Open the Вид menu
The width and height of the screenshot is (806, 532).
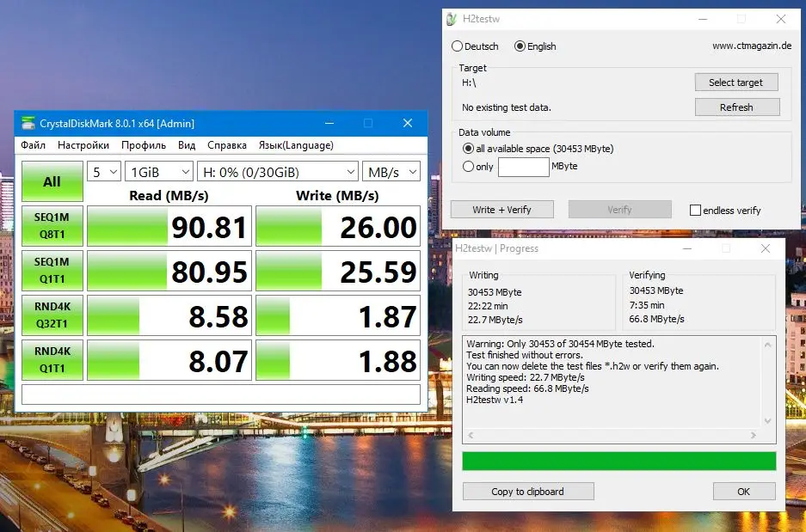[187, 145]
